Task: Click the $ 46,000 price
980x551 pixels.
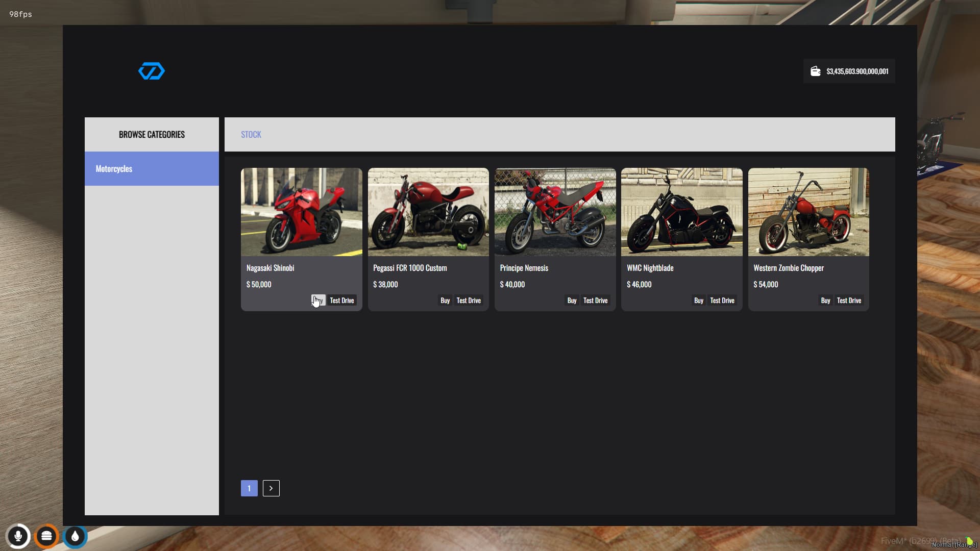Action: [639, 285]
